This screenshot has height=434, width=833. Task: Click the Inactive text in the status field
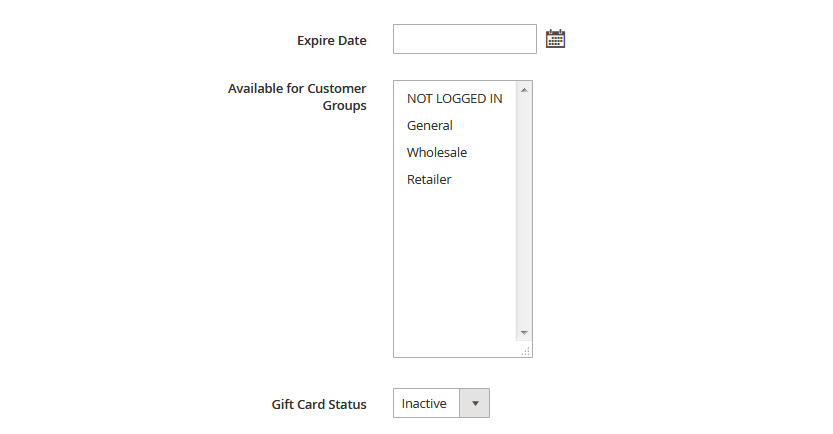coord(424,404)
